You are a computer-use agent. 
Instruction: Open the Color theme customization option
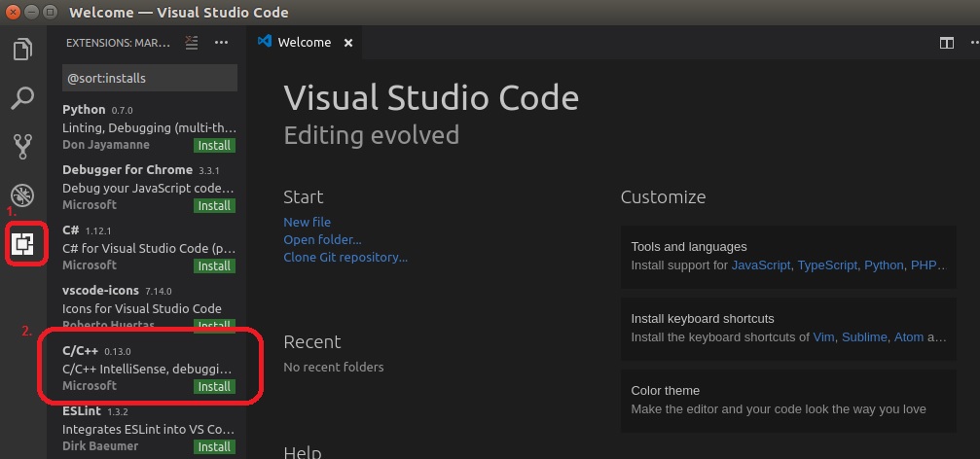point(788,401)
